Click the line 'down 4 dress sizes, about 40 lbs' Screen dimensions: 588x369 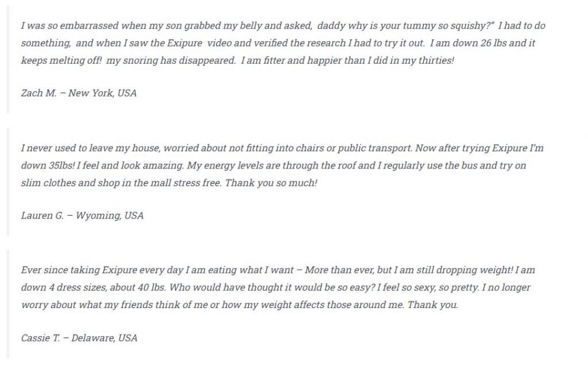tap(276, 287)
